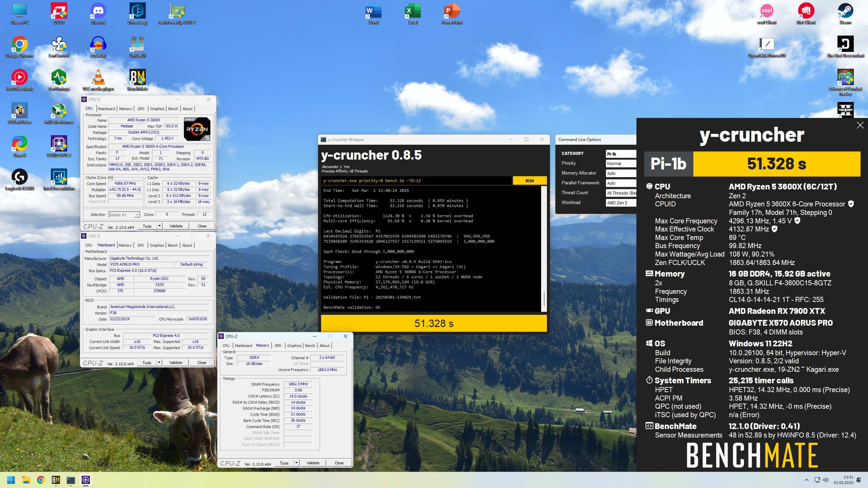Viewport: 868px width, 488px height.
Task: Open the Advanced Combat Tracker icon
Action: [845, 82]
